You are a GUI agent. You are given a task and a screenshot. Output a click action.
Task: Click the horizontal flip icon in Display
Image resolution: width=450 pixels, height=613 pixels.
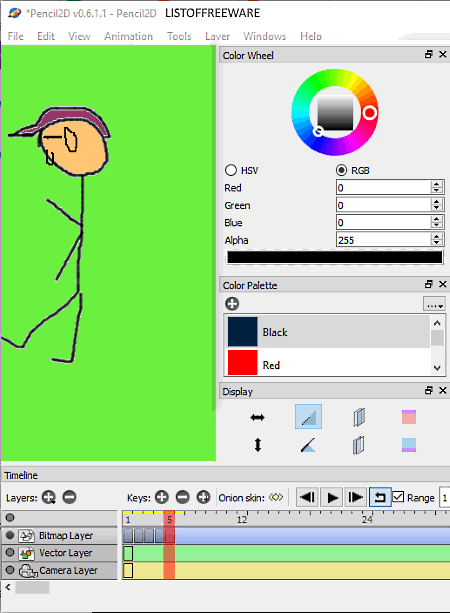pyautogui.click(x=257, y=418)
